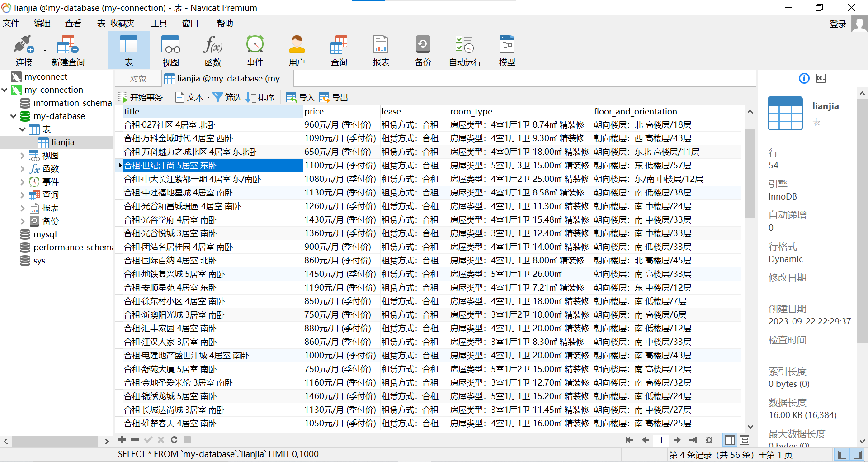Expand the 函数 tree node

pyautogui.click(x=23, y=169)
